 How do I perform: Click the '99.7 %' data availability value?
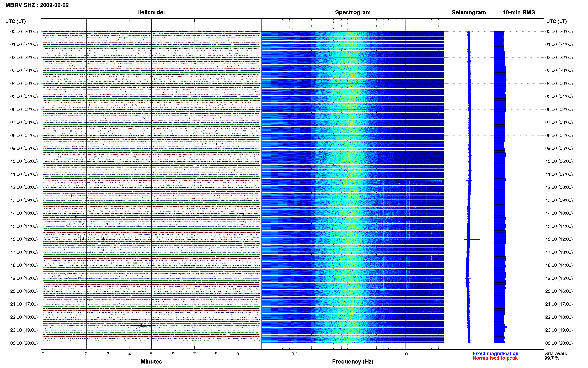coord(552,358)
